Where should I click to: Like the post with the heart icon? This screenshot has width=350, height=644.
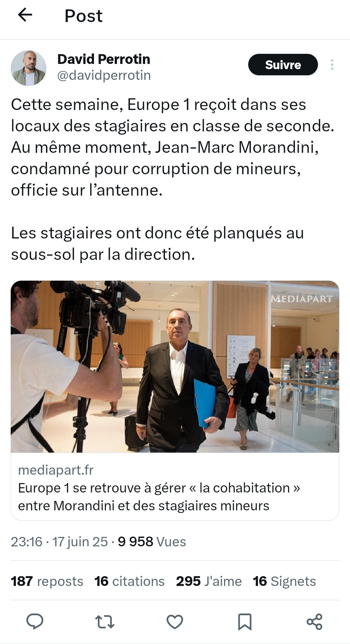click(x=175, y=622)
